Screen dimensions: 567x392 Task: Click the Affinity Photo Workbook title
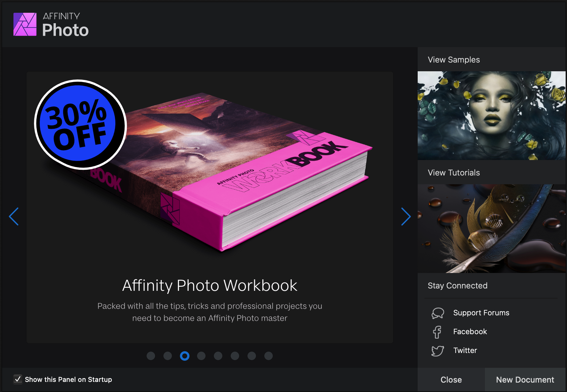pos(210,286)
